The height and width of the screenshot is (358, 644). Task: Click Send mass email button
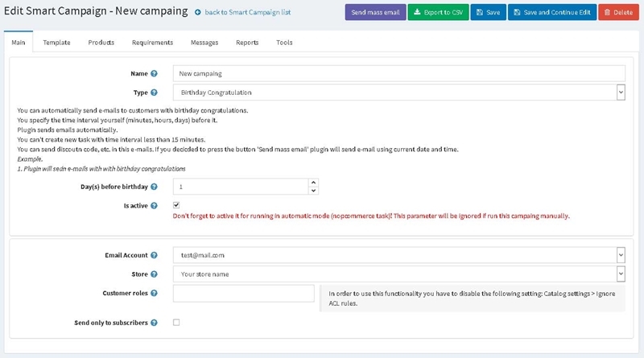point(375,12)
